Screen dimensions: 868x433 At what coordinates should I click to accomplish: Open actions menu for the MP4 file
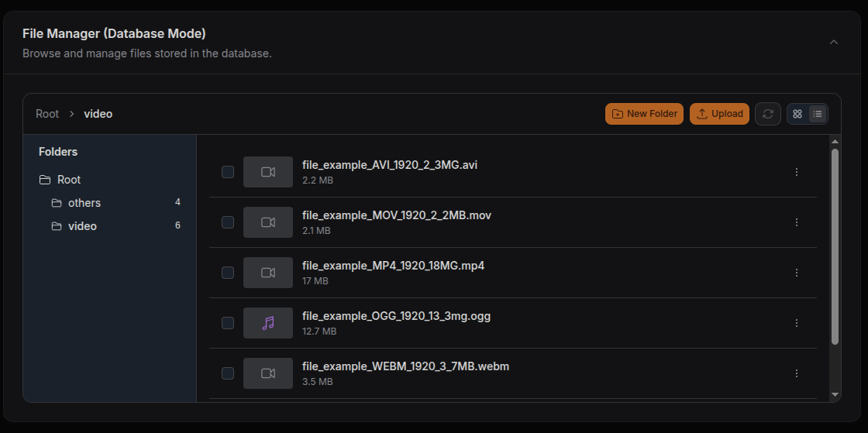(797, 273)
